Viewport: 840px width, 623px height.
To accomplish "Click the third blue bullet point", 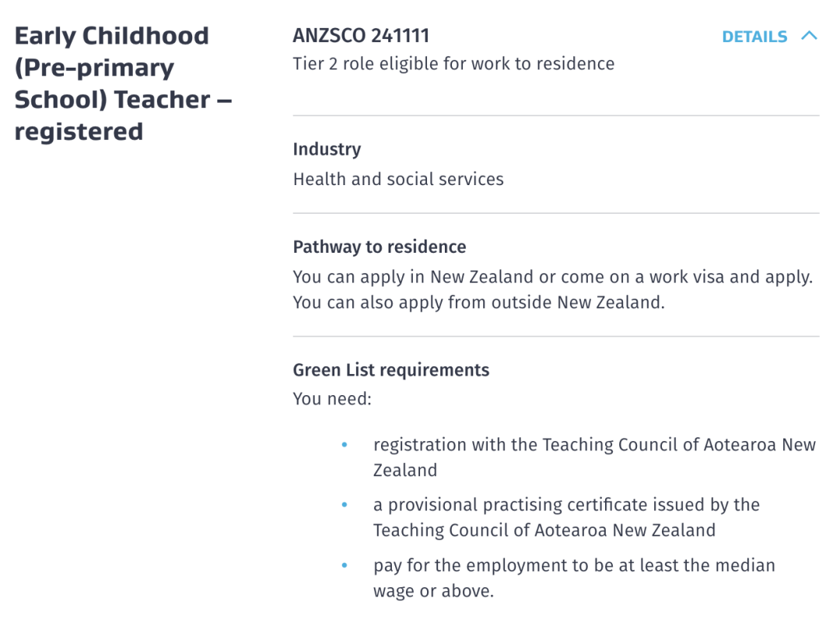I will [345, 565].
